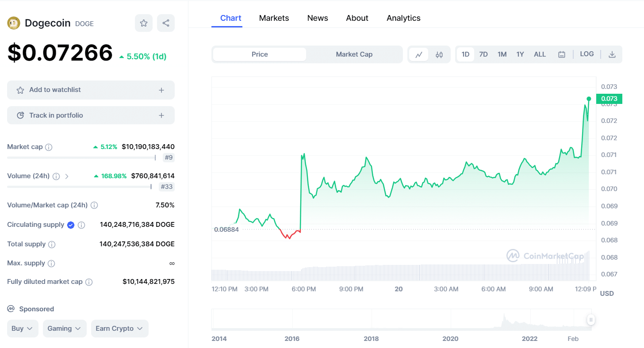Click the $760,841,614 volume value

153,176
